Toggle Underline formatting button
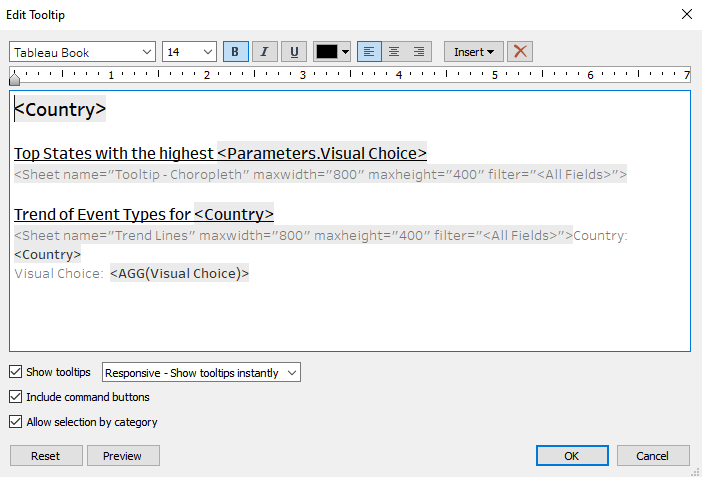 point(294,52)
